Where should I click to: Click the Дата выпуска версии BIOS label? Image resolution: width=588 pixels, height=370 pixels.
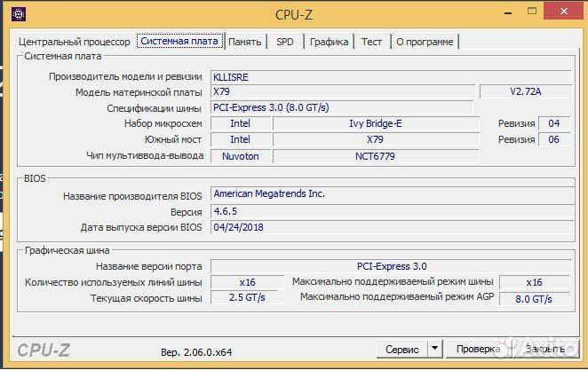(x=141, y=228)
